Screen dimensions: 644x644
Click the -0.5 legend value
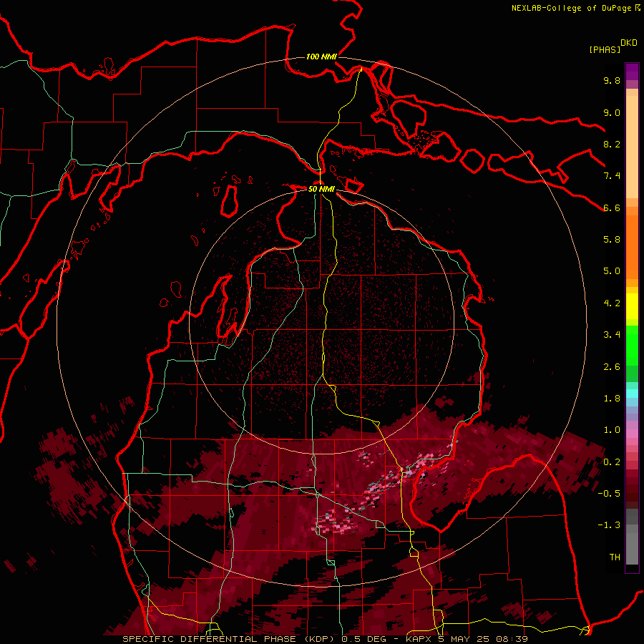click(609, 494)
